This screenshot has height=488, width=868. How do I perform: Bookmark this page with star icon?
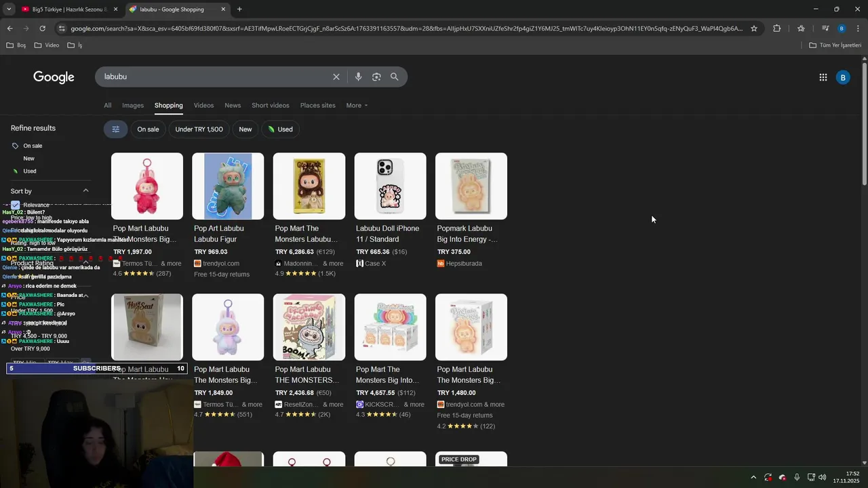pyautogui.click(x=753, y=28)
